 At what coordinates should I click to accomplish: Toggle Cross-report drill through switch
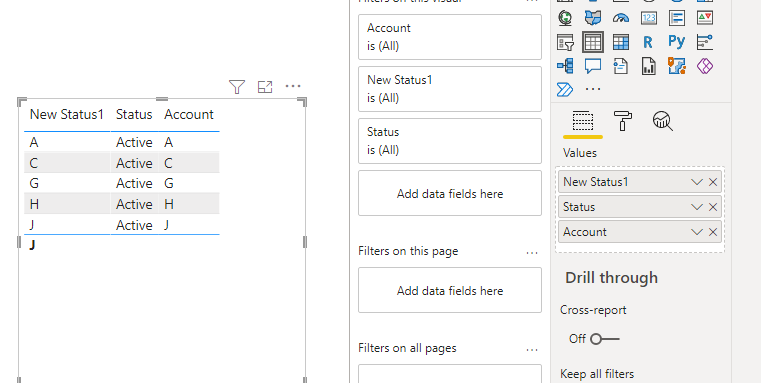pyautogui.click(x=604, y=339)
